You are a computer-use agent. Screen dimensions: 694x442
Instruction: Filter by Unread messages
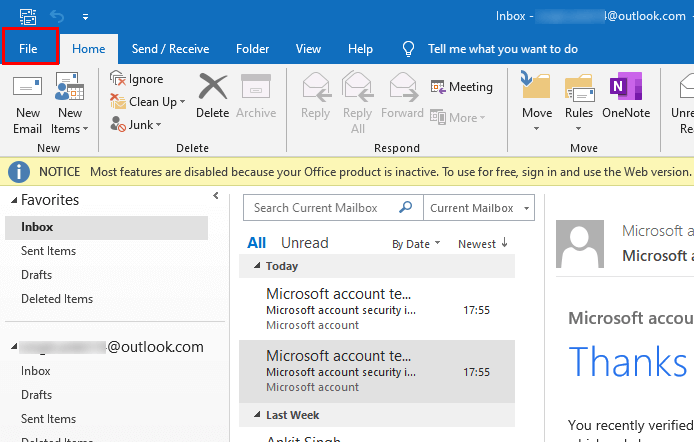pyautogui.click(x=305, y=243)
